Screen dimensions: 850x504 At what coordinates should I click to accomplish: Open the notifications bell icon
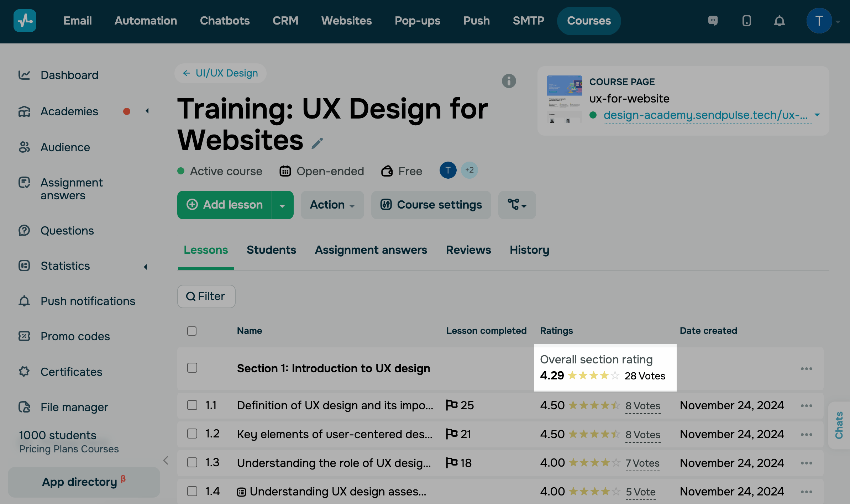779,21
